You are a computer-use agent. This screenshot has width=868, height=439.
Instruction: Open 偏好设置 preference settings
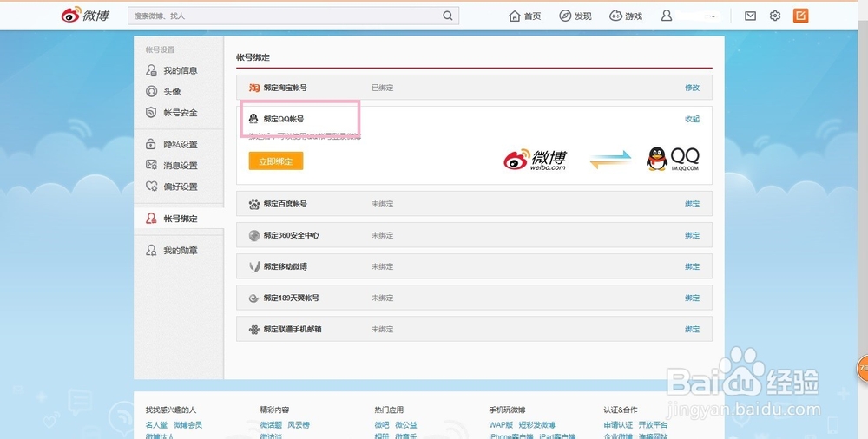180,187
